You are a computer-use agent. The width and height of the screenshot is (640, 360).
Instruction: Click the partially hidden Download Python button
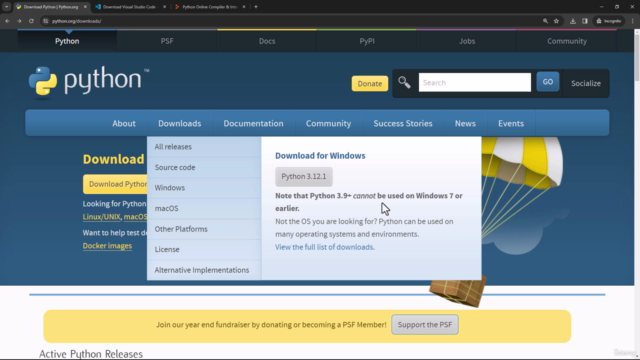(x=115, y=184)
